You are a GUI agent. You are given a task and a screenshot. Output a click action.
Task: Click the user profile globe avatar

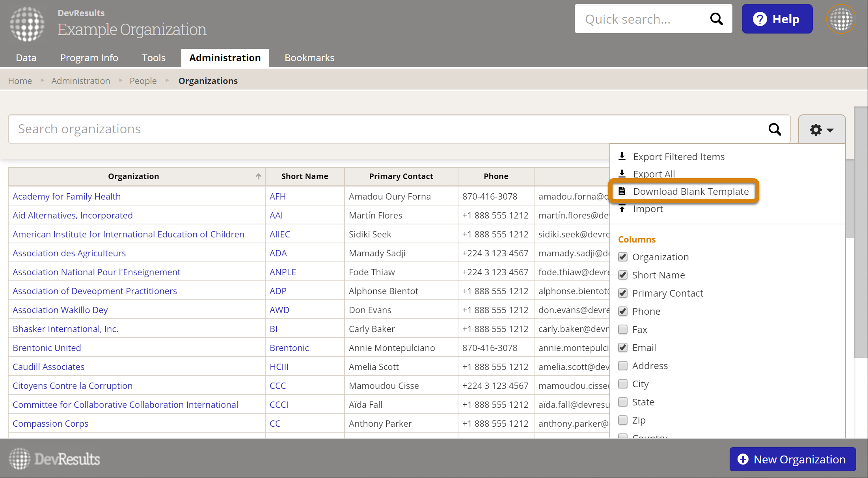click(841, 19)
